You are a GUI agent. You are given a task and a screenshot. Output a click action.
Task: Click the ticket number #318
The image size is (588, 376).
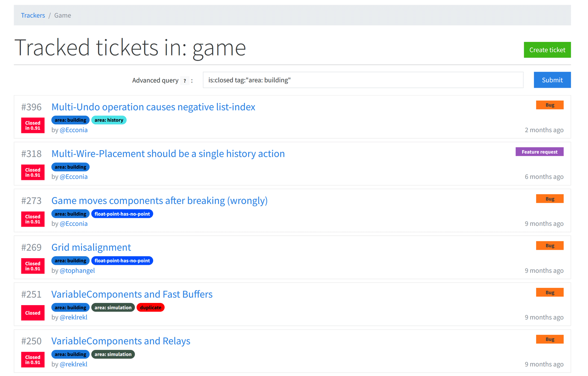(31, 154)
